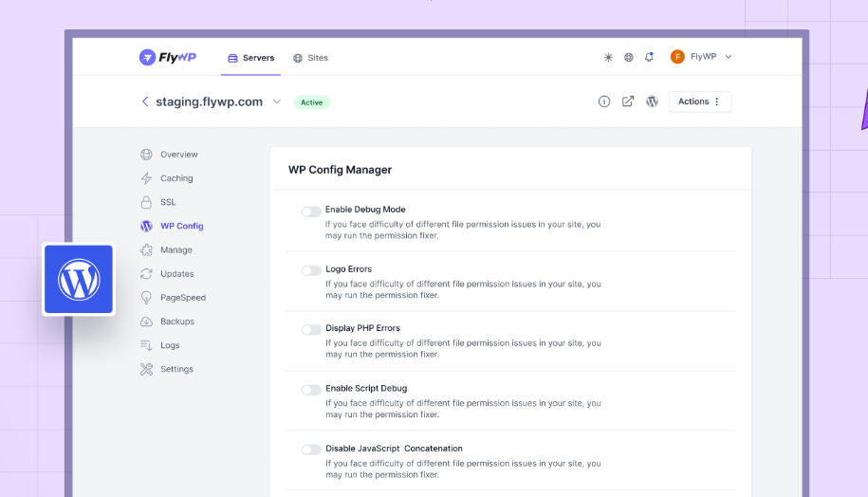
Task: Click the Logs list icon
Action: 146,345
